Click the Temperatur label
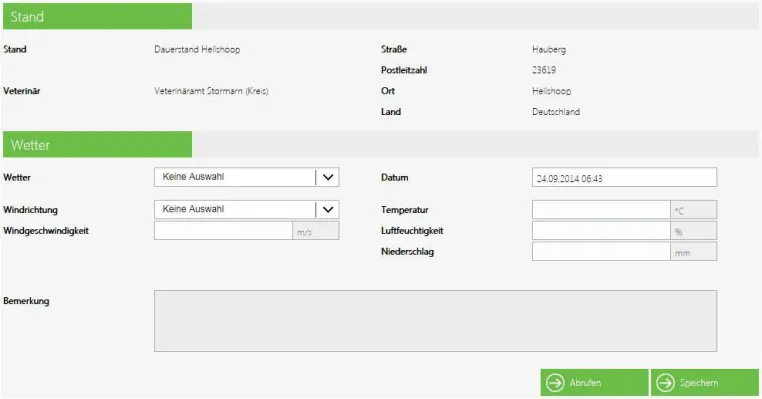 pyautogui.click(x=404, y=210)
